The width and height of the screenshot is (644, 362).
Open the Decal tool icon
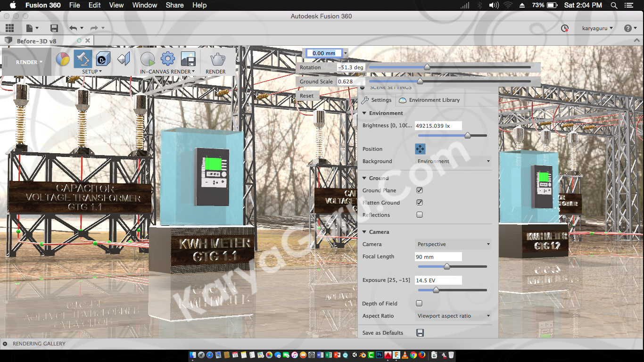103,59
